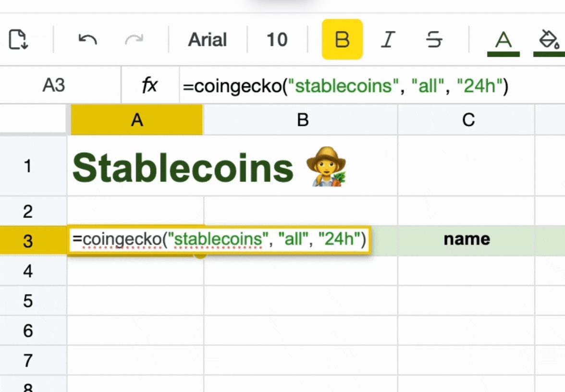Image resolution: width=565 pixels, height=392 pixels.
Task: Toggle bold formatting button
Action: click(x=342, y=39)
